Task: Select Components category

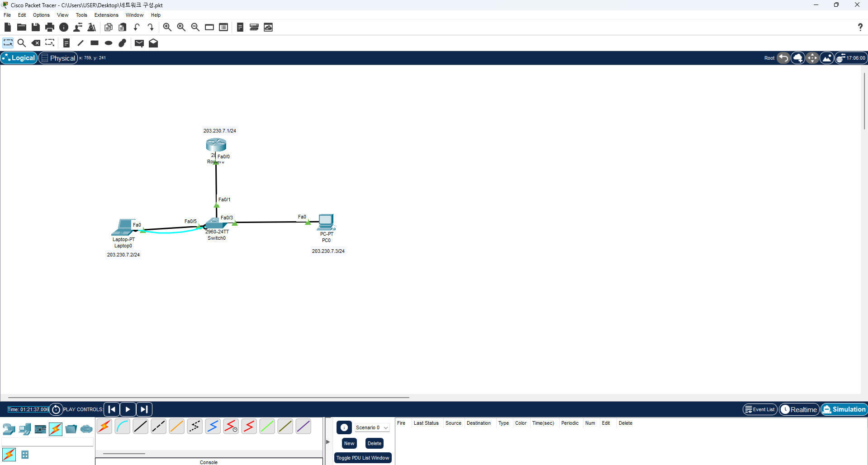Action: pyautogui.click(x=40, y=429)
